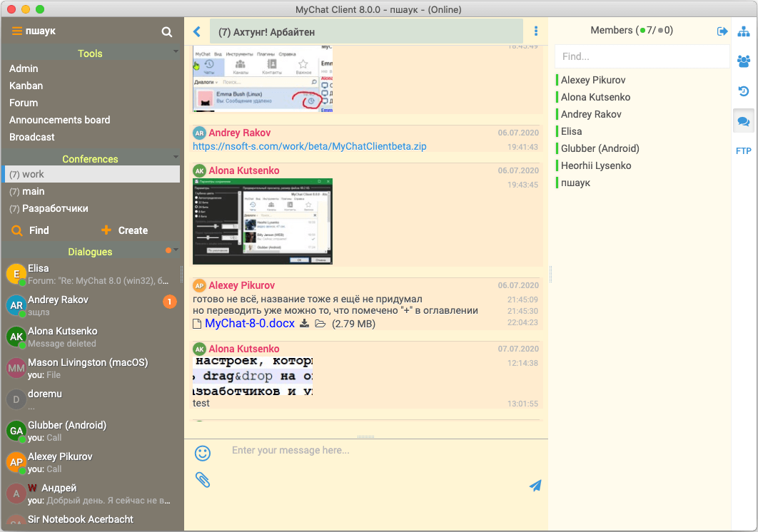This screenshot has height=532, width=758.
Task: Open the dark screenshot thumbnail from Alona Kutsenko
Action: point(263,221)
